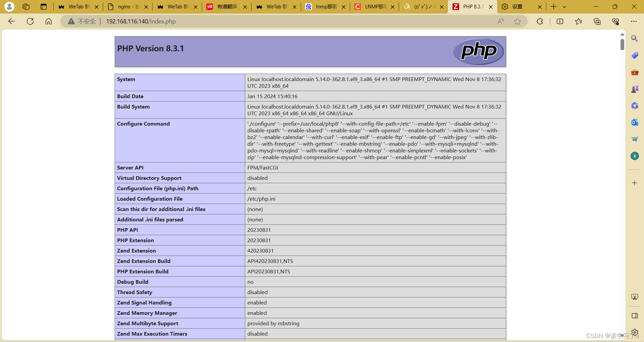Viewport: 644px width, 342px height.
Task: Select the 'Zend Memory Manager' label
Action: tap(147, 313)
